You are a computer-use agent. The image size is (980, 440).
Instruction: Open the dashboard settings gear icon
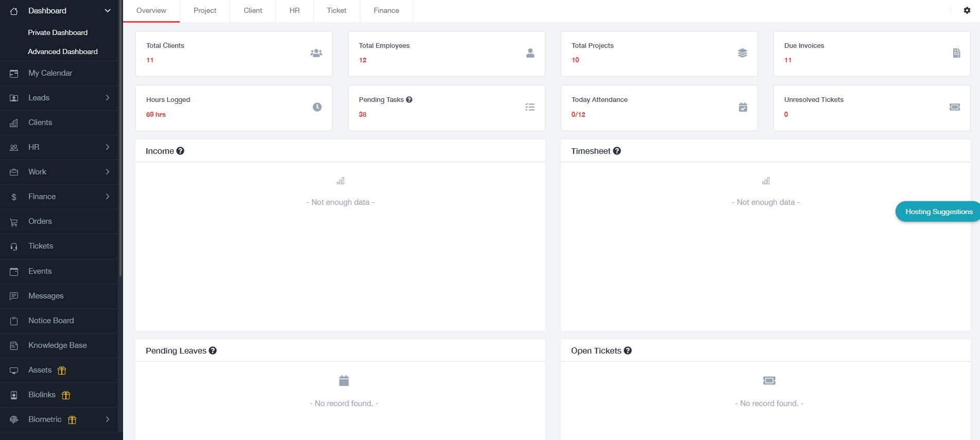[967, 10]
